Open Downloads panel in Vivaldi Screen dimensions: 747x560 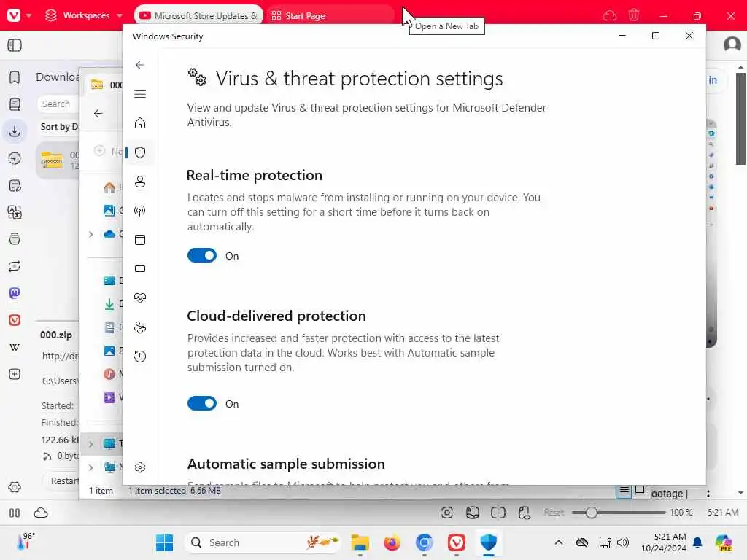pos(15,131)
